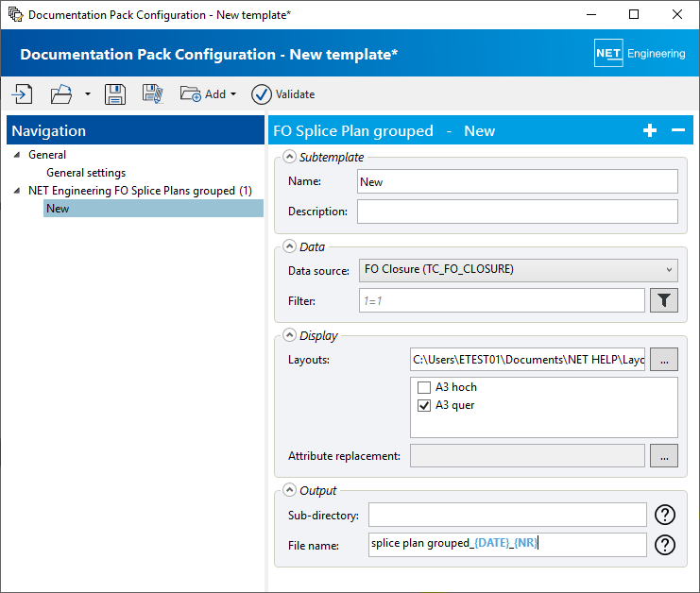Maximize the Documentation Pack Configuration window
The image size is (700, 593).
click(x=634, y=14)
